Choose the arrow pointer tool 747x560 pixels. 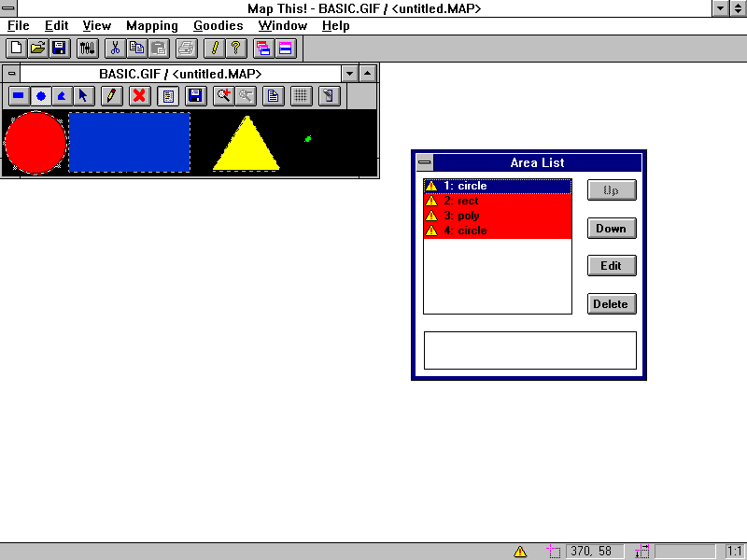click(83, 95)
